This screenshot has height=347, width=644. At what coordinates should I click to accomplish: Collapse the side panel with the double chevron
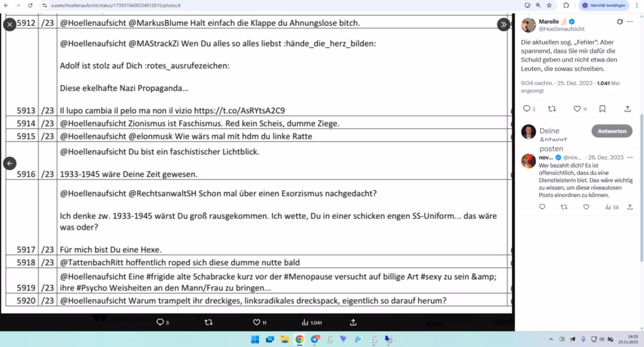(503, 25)
